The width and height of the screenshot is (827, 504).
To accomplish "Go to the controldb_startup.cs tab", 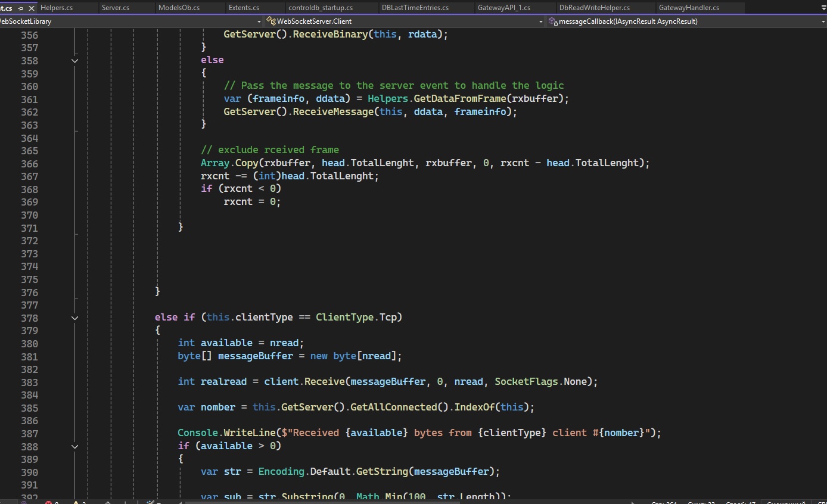I will click(321, 8).
